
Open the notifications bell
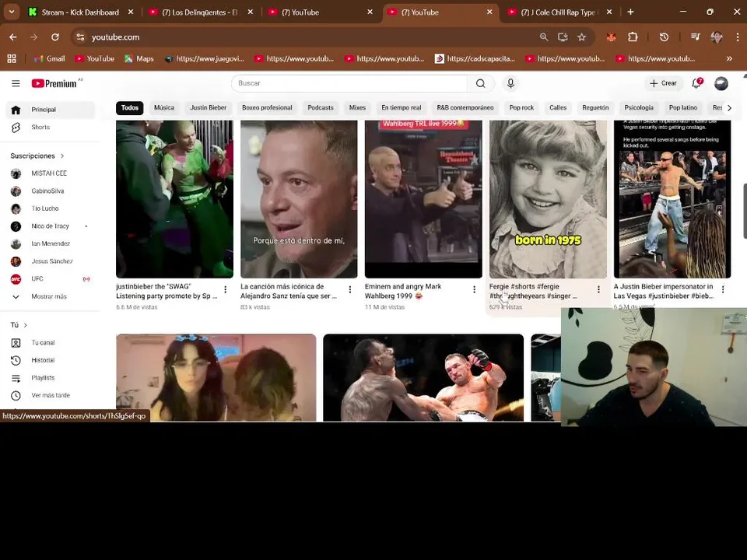coord(696,83)
